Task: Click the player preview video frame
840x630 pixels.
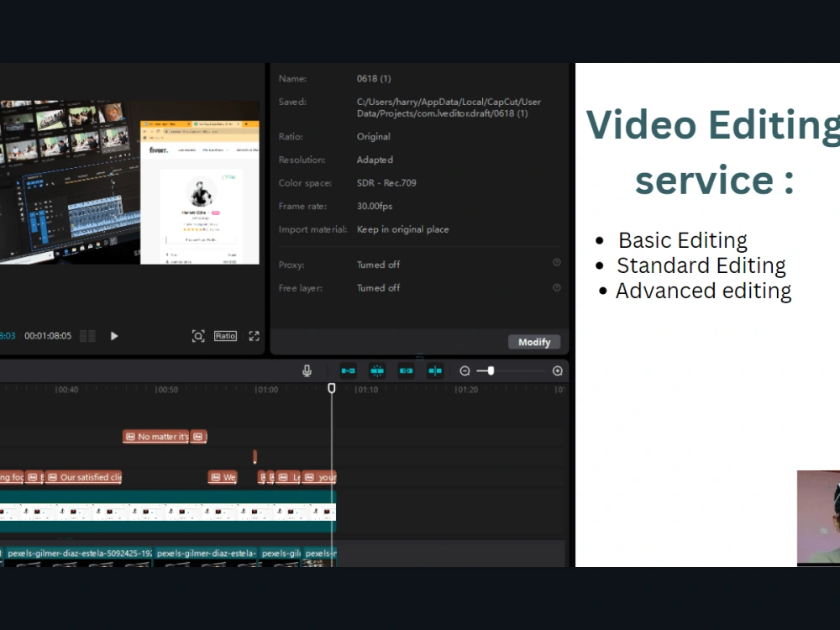Action: (x=129, y=182)
